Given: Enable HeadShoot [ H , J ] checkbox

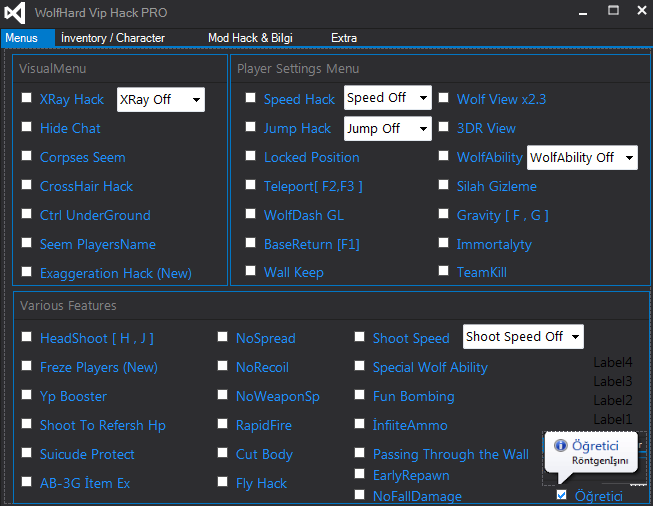Looking at the screenshot, I should pyautogui.click(x=27, y=337).
